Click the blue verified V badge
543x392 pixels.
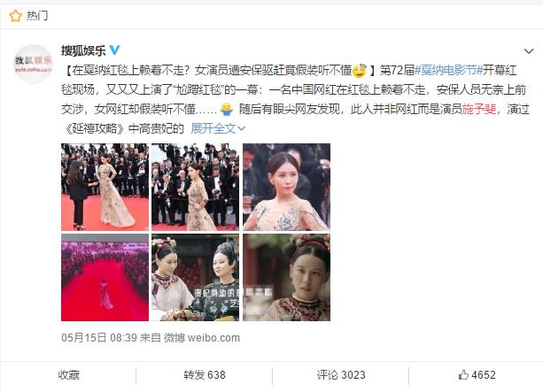click(114, 50)
